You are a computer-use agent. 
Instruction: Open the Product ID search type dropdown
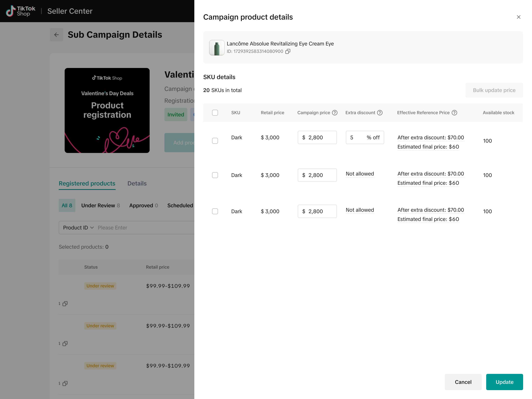78,228
